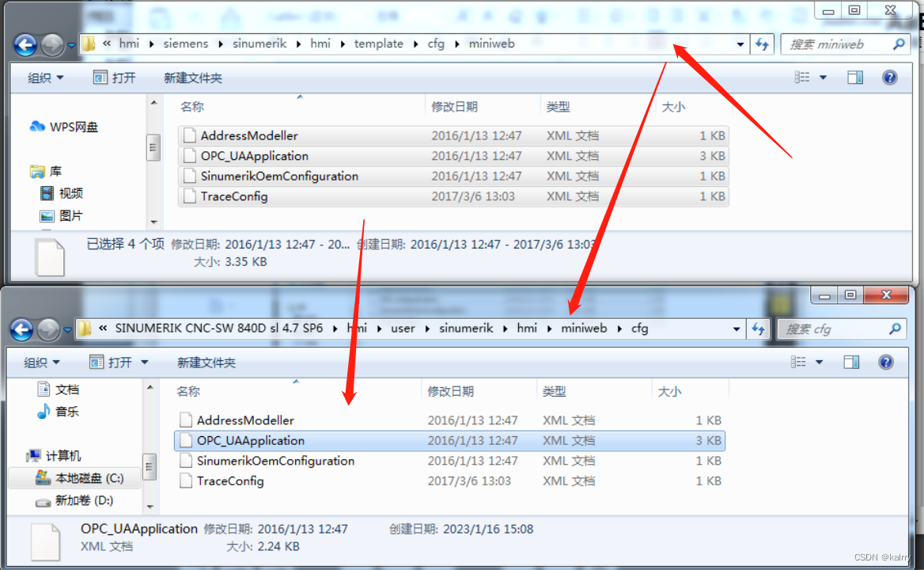Scrollbar thumb of bottom navigation pane
Screen dimensions: 924x570
click(150, 467)
